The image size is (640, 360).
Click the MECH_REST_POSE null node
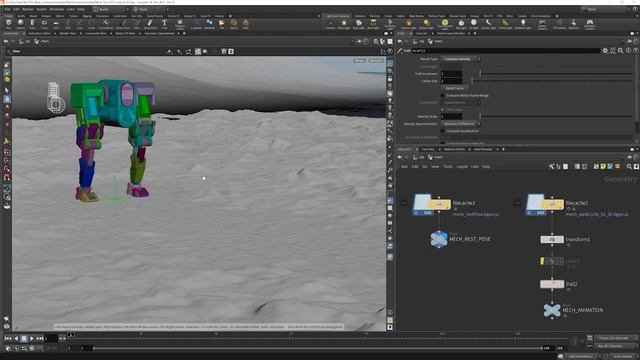point(439,239)
